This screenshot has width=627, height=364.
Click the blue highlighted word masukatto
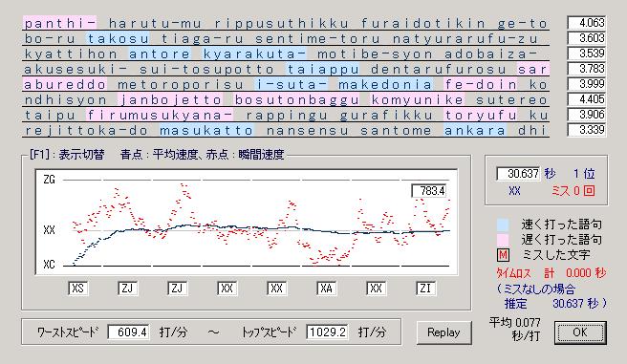206,130
